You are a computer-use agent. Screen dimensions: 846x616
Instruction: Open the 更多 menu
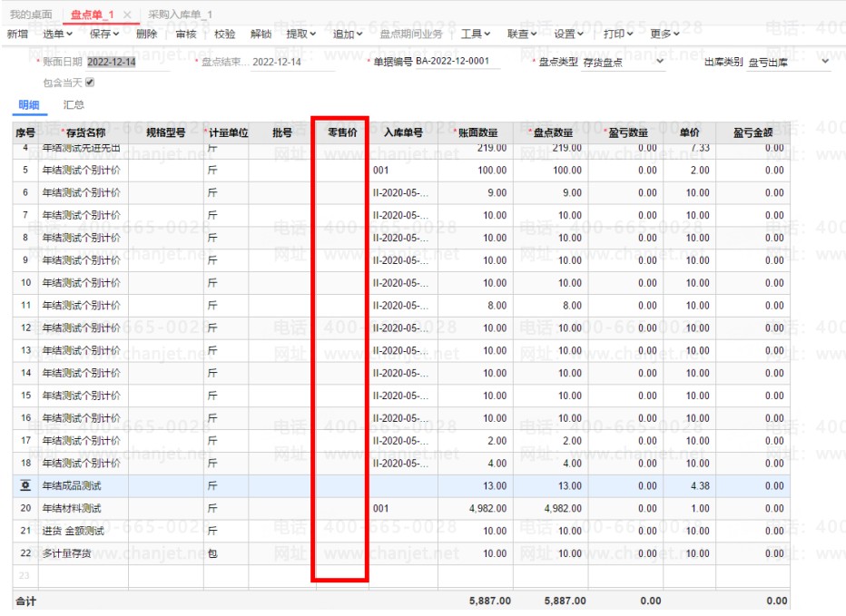tap(664, 34)
